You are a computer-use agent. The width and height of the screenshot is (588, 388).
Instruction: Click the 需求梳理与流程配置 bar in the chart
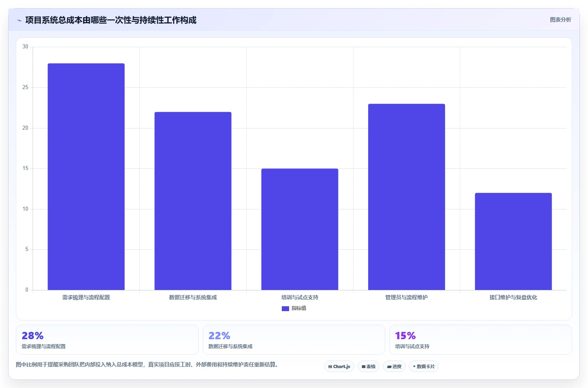point(86,177)
